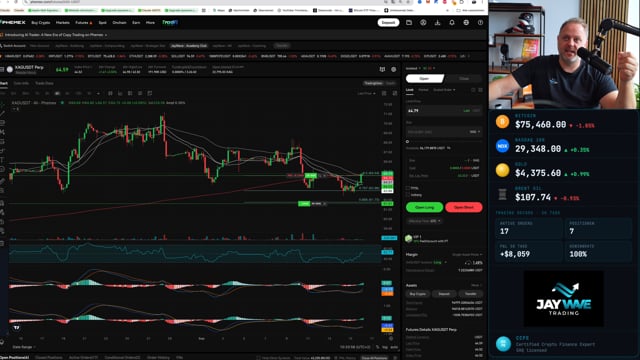Viewport: 640px width, 360px height.
Task: Open the Isolated margin mode dropdown
Action: pyautogui.click(x=412, y=68)
